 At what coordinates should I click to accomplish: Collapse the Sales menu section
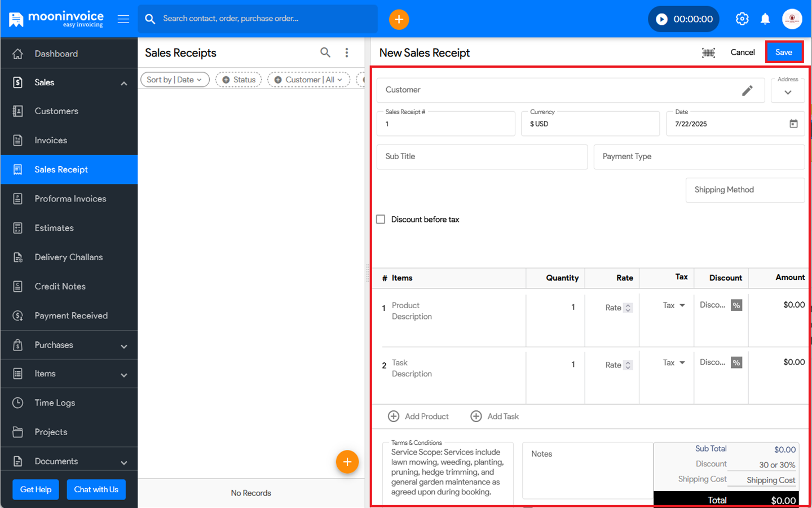click(x=123, y=83)
